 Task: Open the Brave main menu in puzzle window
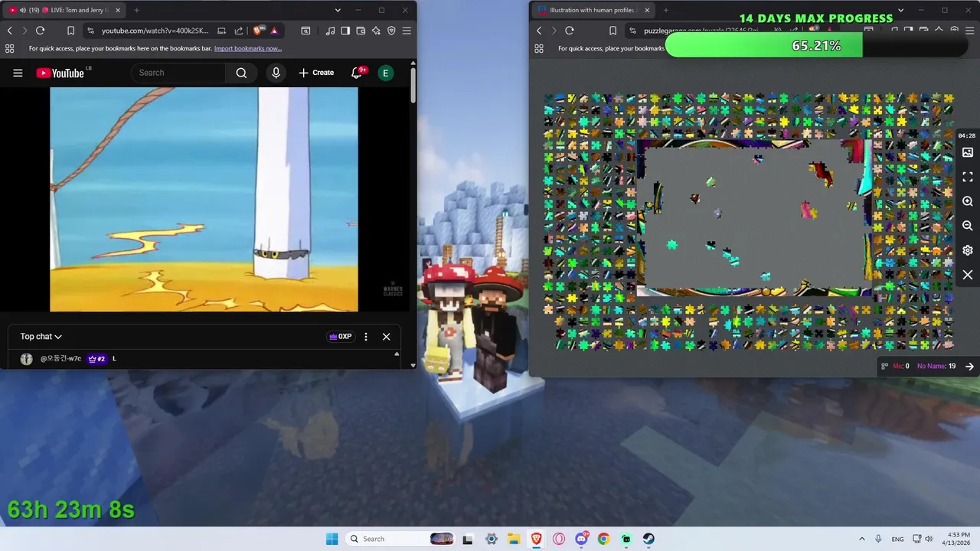969,31
